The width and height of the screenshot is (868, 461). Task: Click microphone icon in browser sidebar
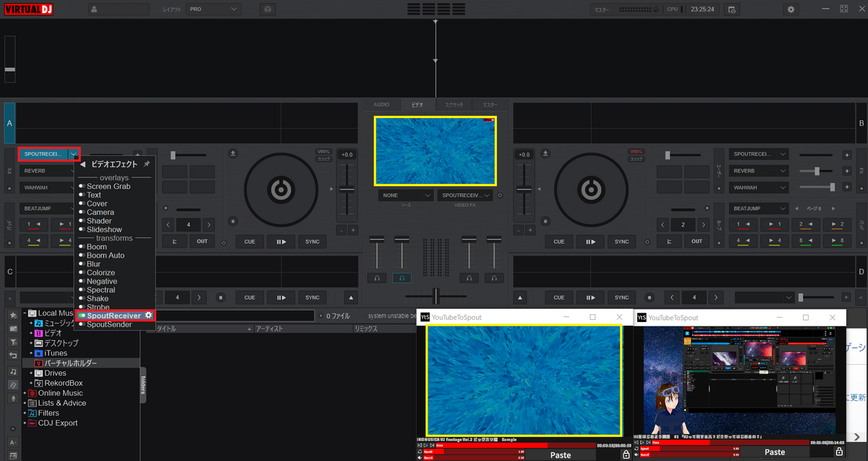coord(13,399)
